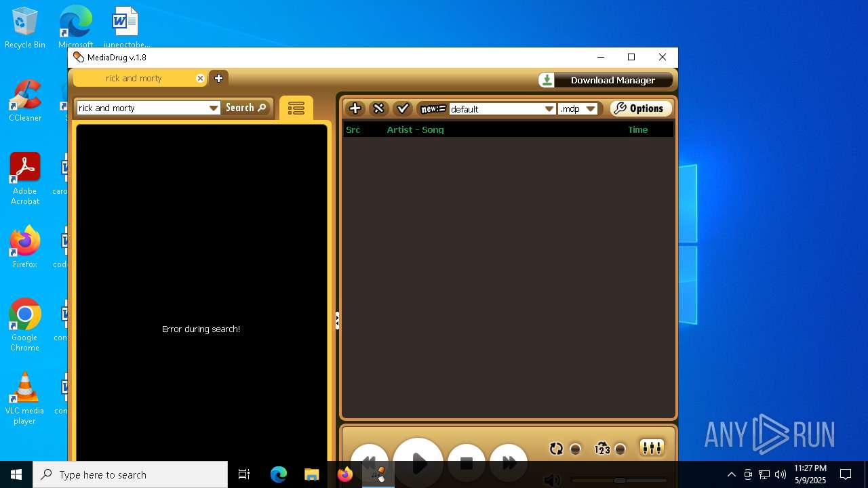Open a new search tab with plus
This screenshot has height=488, width=868.
click(x=218, y=78)
